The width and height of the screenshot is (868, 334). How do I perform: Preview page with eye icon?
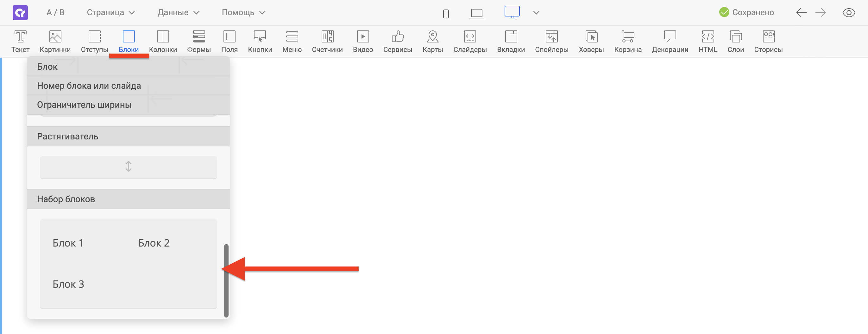(849, 13)
